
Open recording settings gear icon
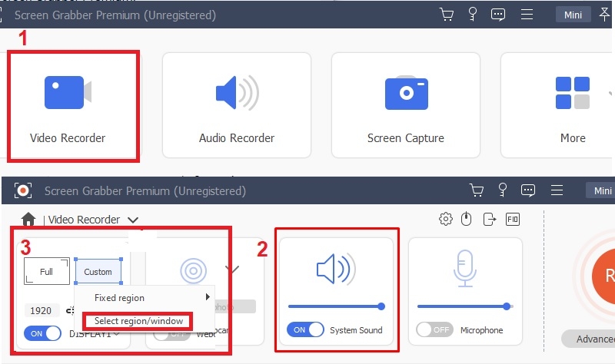coord(445,220)
